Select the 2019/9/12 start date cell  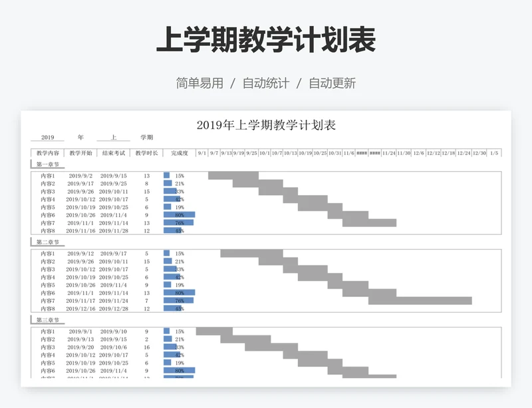(80, 254)
